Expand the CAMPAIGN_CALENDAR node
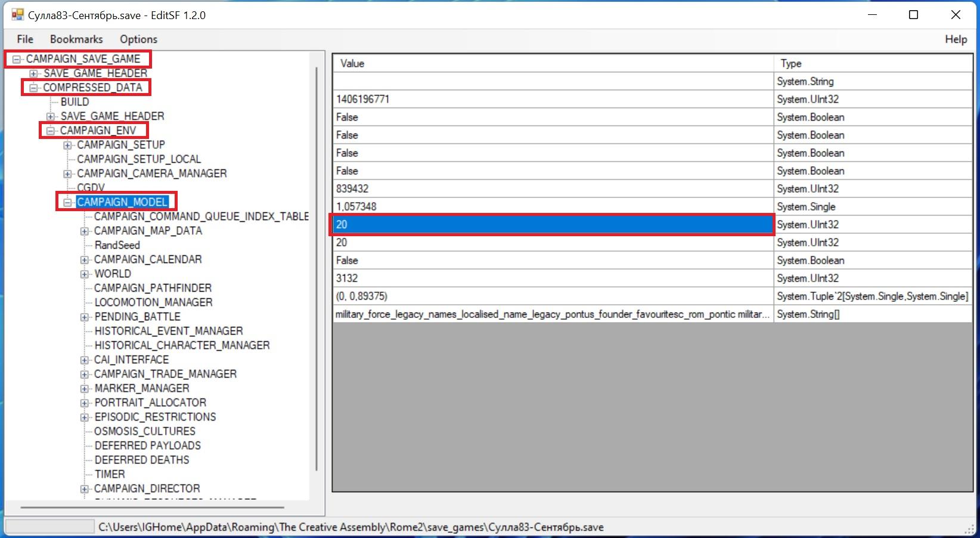The image size is (980, 538). (85, 260)
